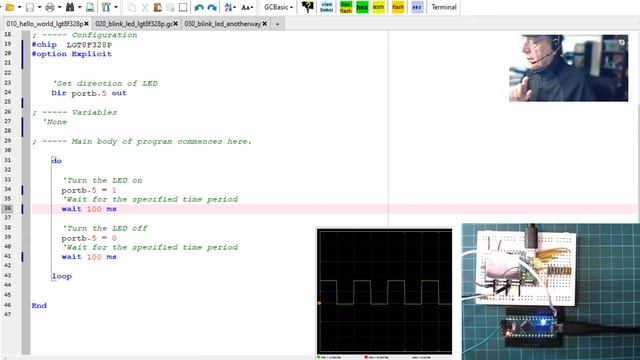The image size is (640, 360).
Task: Undo the last edit
Action: [199, 7]
